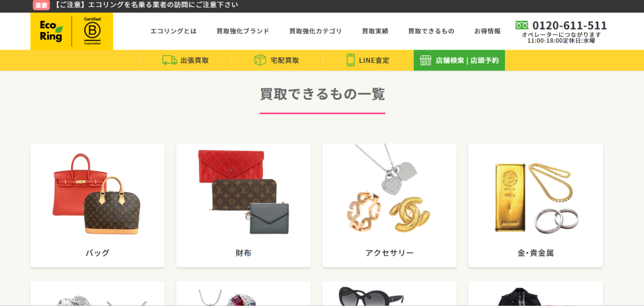
Task: Click the green free-dial phone icon
Action: tap(521, 25)
